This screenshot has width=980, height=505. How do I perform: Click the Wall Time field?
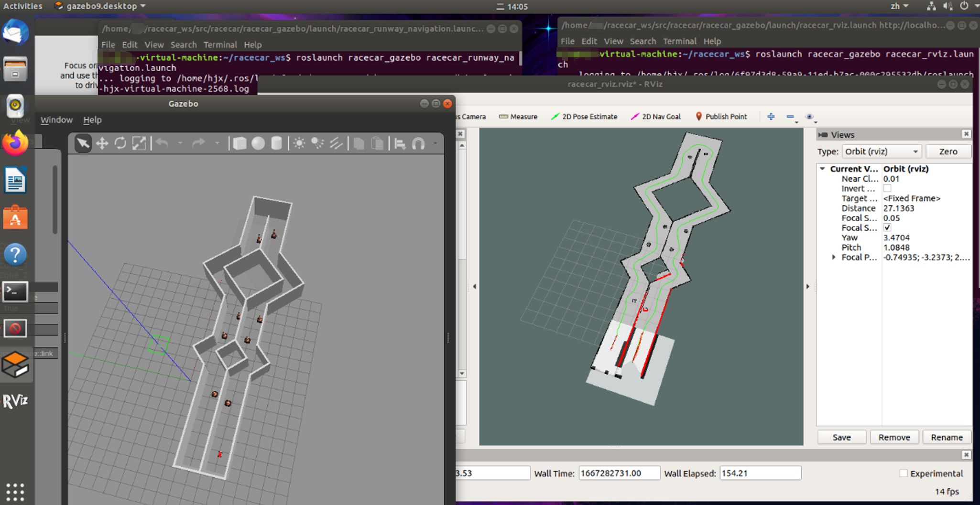coord(620,473)
